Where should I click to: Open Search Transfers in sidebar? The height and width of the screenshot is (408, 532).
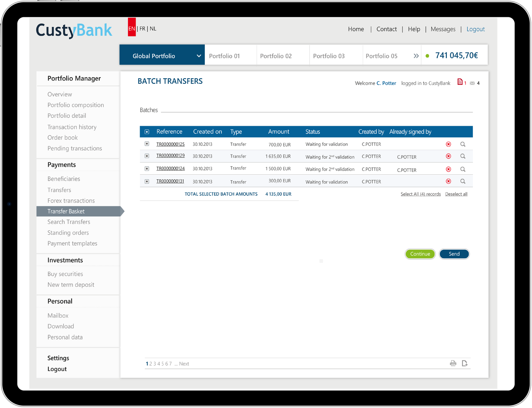coord(69,222)
